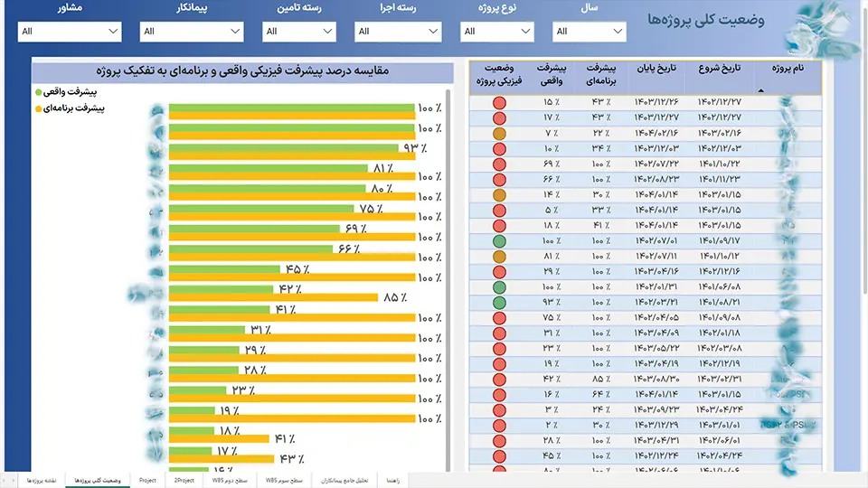
Task: Click the green پیشرفت واقعی legend marker
Action: pyautogui.click(x=38, y=92)
